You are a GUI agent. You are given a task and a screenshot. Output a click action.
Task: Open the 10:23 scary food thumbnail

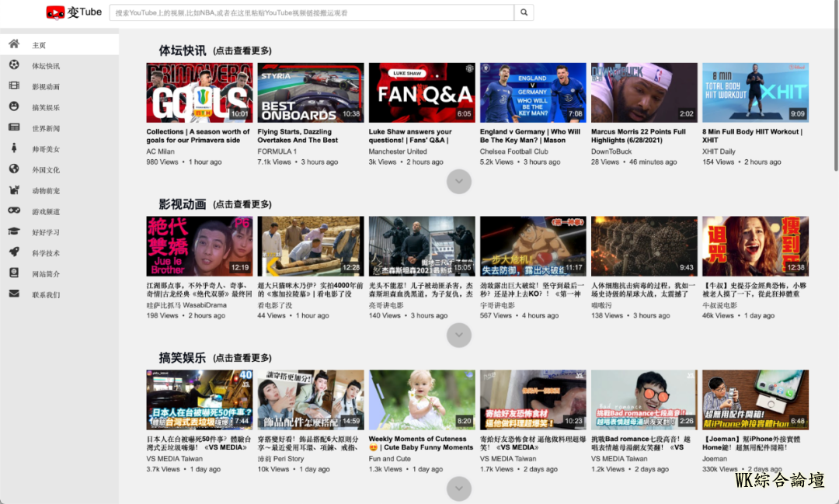(534, 400)
